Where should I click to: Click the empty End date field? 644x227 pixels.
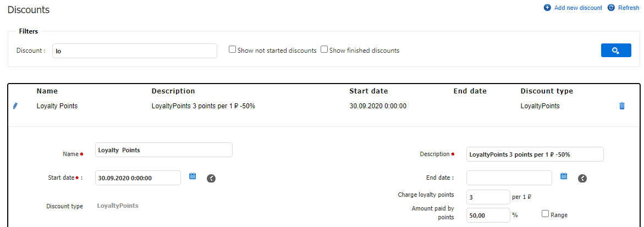(509, 178)
